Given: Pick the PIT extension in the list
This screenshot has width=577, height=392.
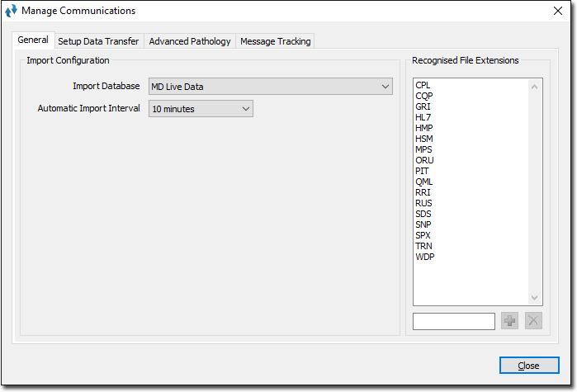Looking at the screenshot, I should (422, 171).
